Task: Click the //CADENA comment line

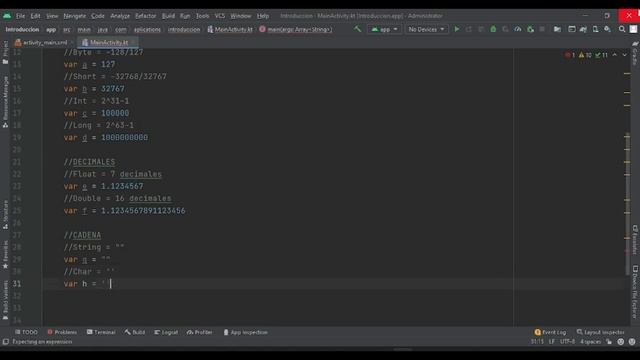Action: tap(82, 235)
